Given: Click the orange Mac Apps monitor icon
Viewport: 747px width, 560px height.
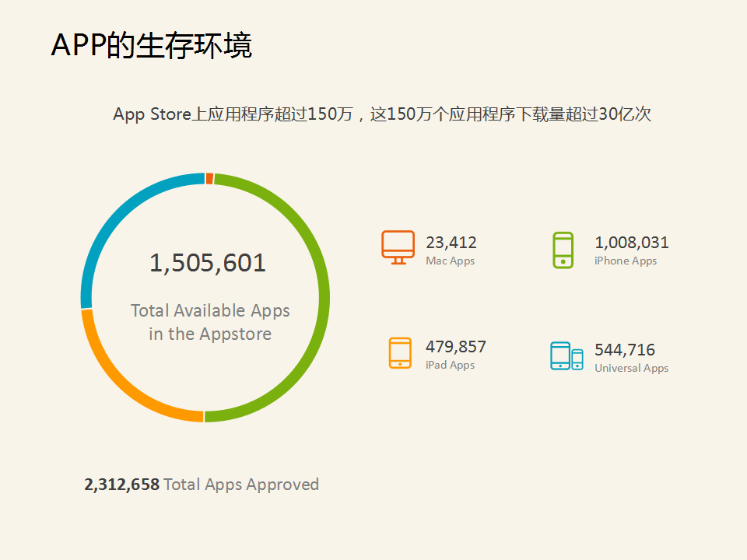Looking at the screenshot, I should (398, 247).
